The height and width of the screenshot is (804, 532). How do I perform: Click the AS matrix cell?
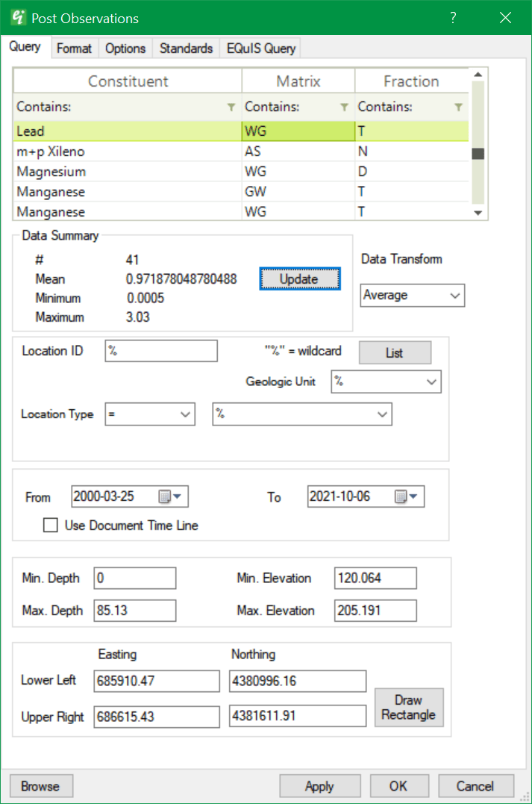[298, 152]
